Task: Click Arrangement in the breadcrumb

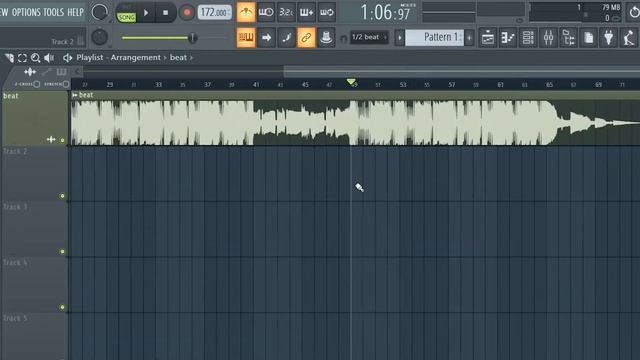Action: [136, 58]
